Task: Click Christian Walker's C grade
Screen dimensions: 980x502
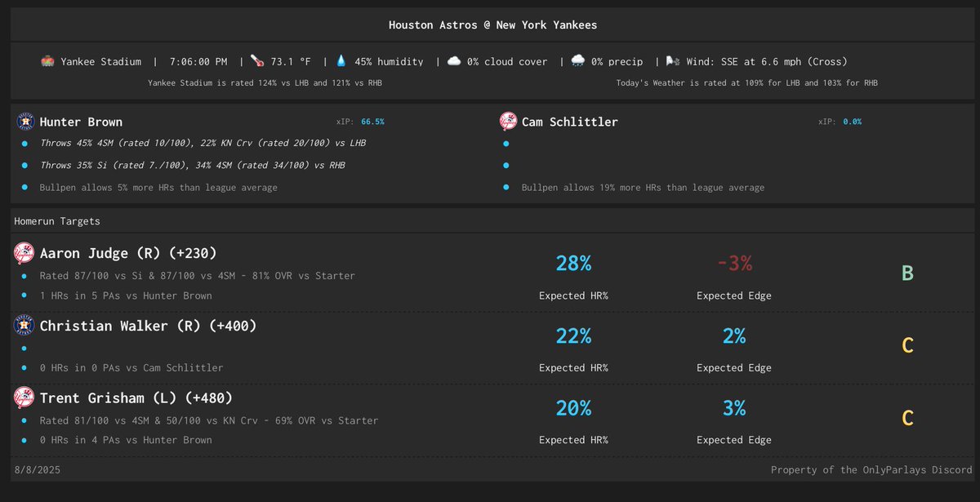Action: click(907, 346)
